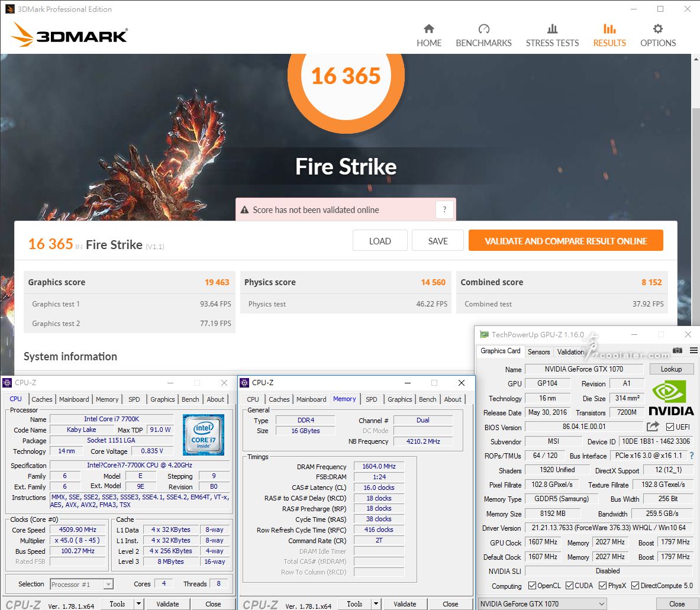
Task: Click the Lookup button in GPU-Z
Action: click(671, 369)
